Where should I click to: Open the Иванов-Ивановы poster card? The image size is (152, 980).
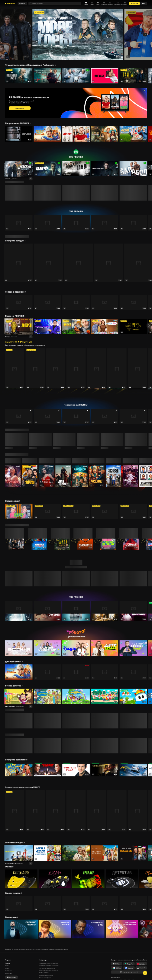(113, 476)
